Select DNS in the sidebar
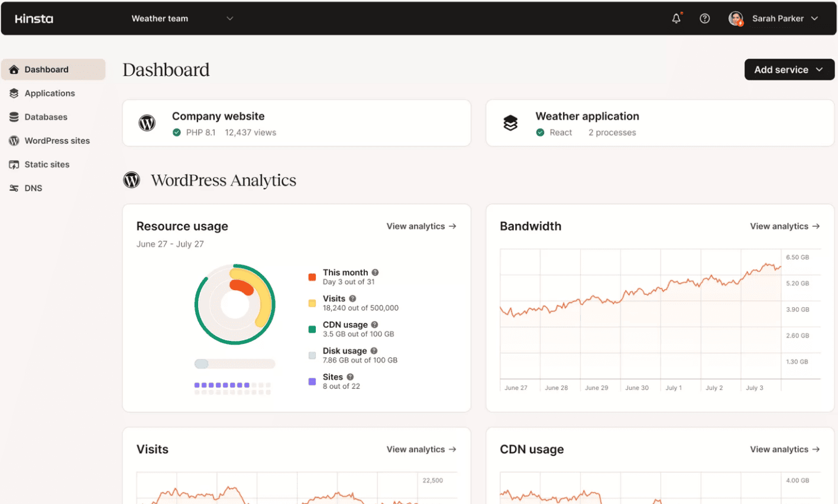This screenshot has height=504, width=838. (x=34, y=187)
